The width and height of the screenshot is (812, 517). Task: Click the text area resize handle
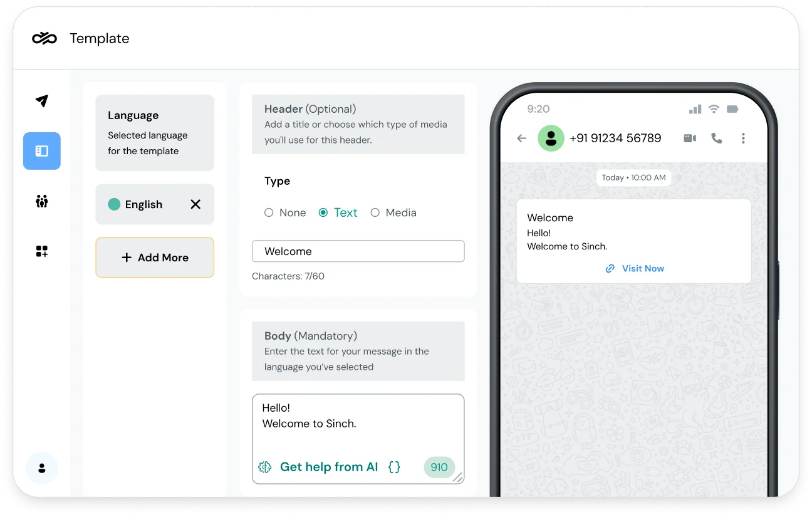click(458, 478)
